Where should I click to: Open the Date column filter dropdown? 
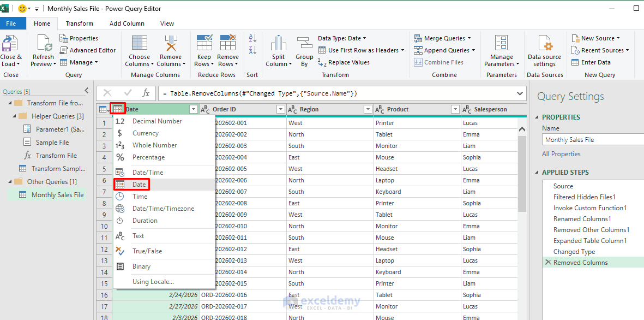point(194,109)
